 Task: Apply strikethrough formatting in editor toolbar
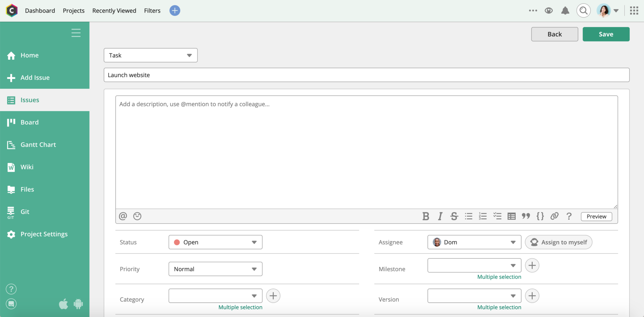click(454, 216)
